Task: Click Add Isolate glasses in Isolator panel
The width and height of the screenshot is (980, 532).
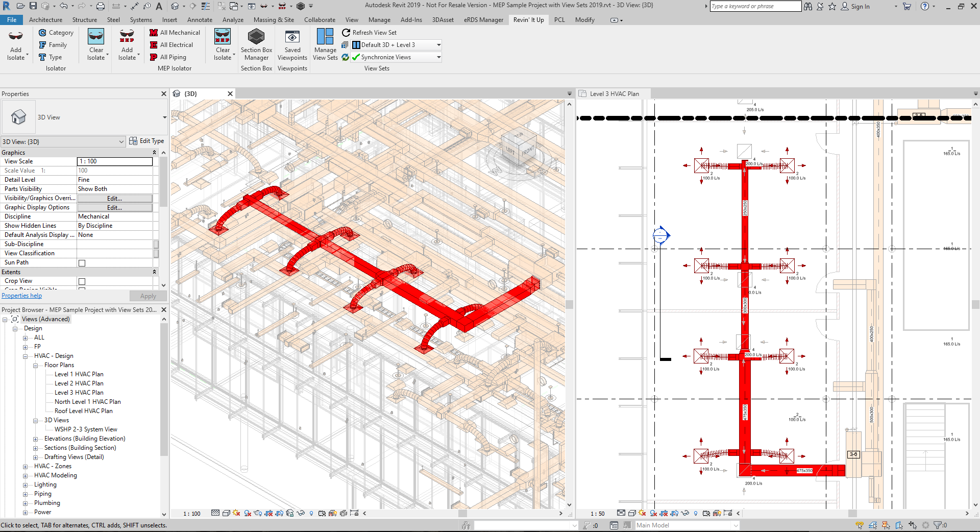Action: (x=16, y=45)
